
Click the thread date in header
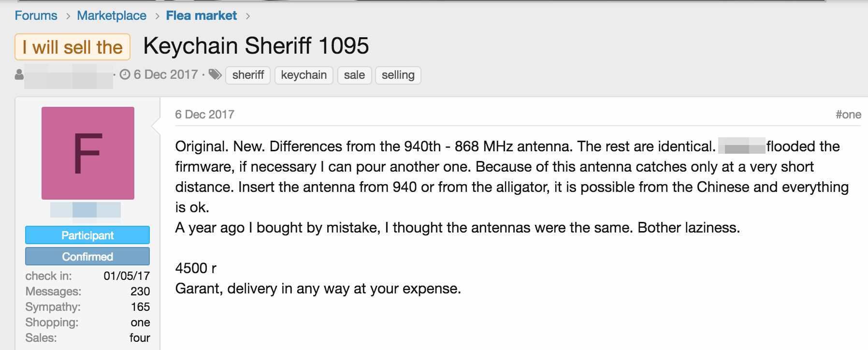click(165, 74)
